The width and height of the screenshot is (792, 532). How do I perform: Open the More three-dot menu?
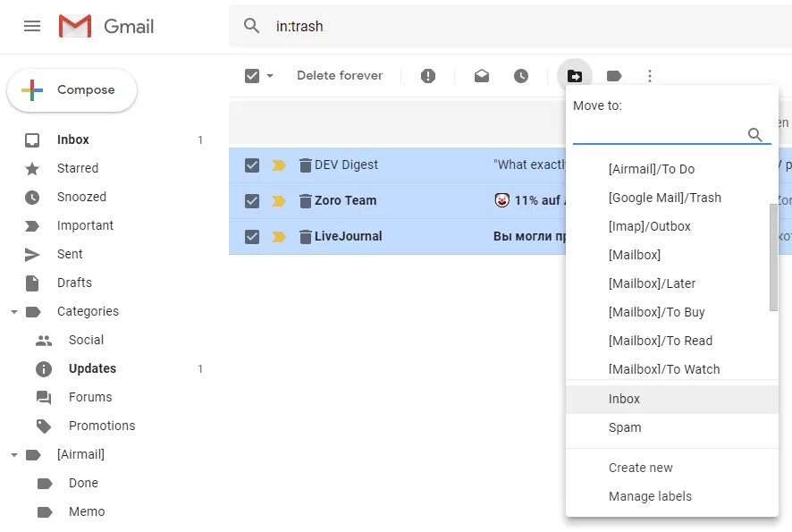(650, 76)
